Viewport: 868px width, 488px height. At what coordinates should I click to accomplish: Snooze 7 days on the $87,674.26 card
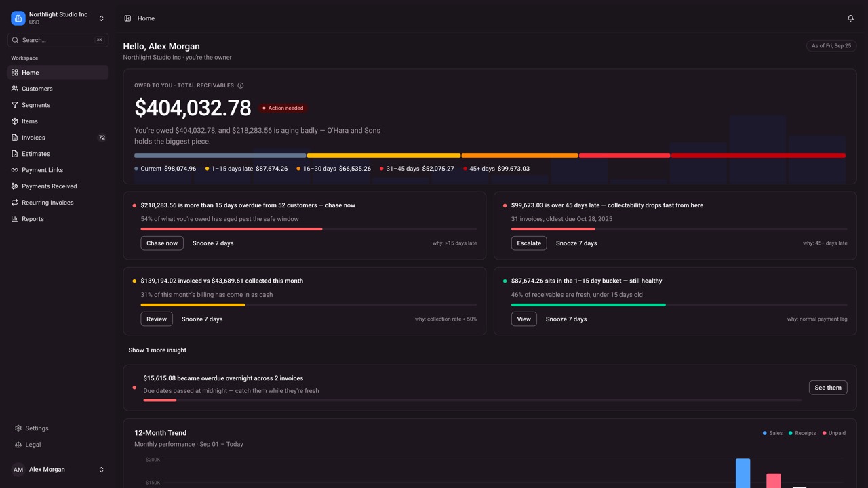coord(566,319)
